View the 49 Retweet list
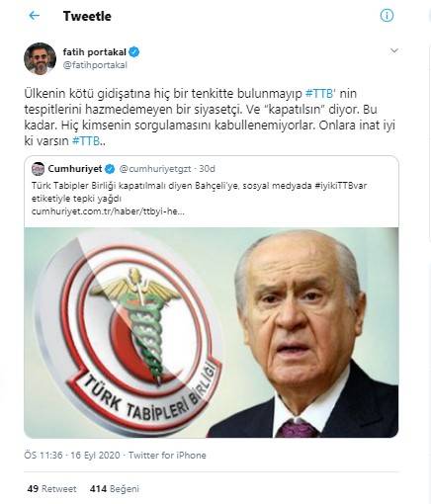 51,488
